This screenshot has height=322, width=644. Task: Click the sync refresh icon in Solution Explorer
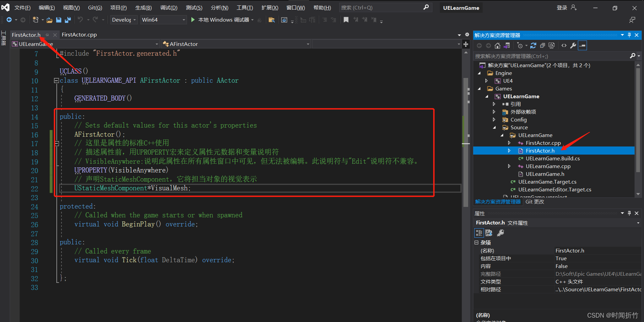click(533, 46)
